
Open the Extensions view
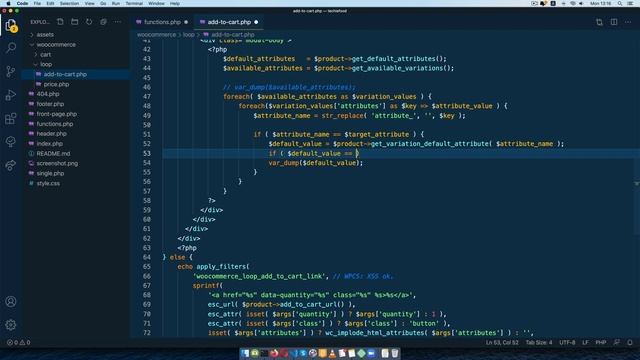tap(11, 118)
